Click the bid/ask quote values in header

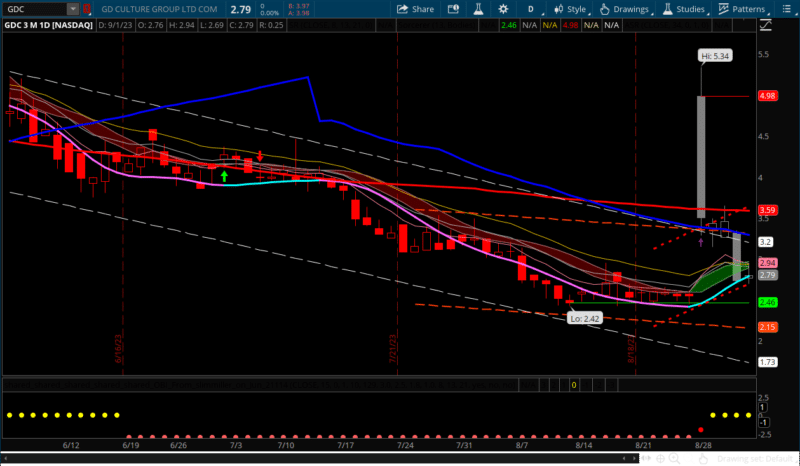pos(298,9)
